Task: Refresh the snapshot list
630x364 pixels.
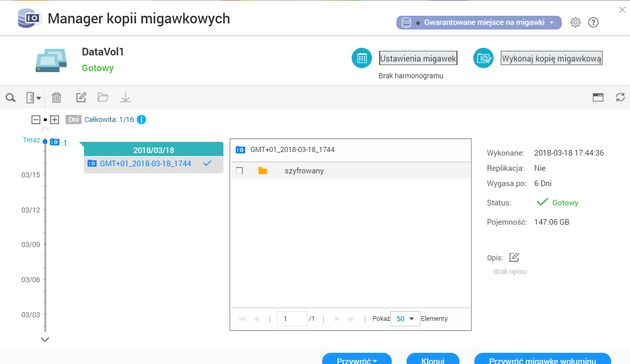Action: pyautogui.click(x=620, y=97)
